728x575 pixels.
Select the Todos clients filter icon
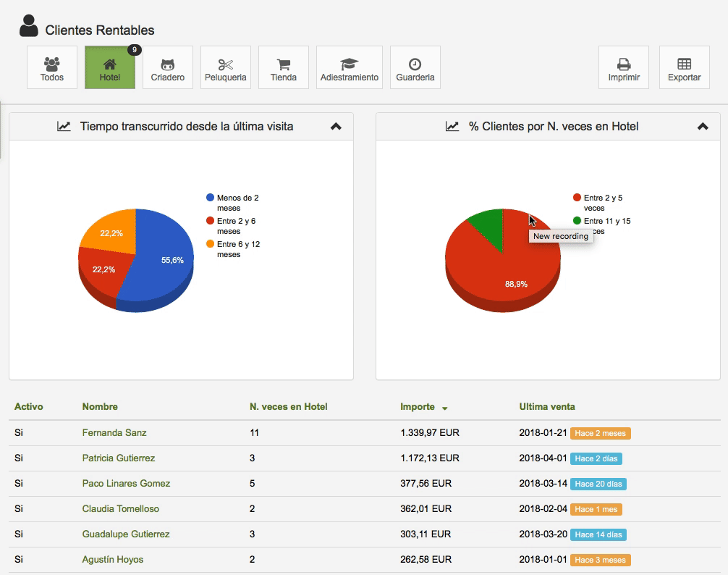tap(52, 67)
